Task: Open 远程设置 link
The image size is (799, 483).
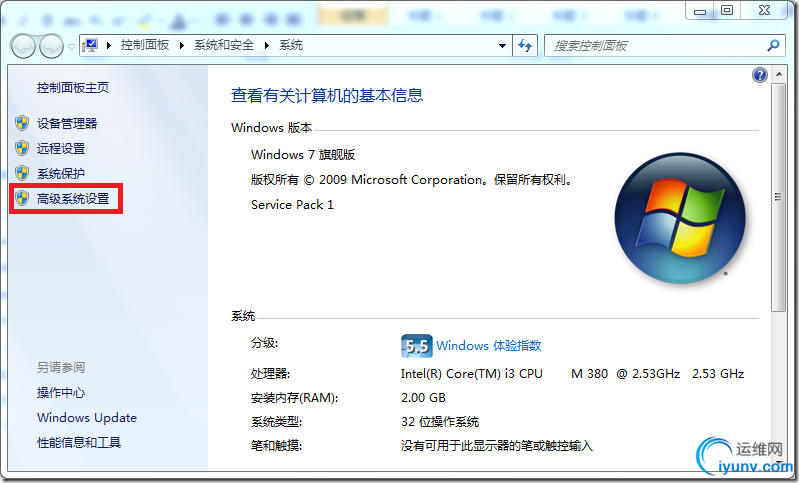Action: coord(61,148)
